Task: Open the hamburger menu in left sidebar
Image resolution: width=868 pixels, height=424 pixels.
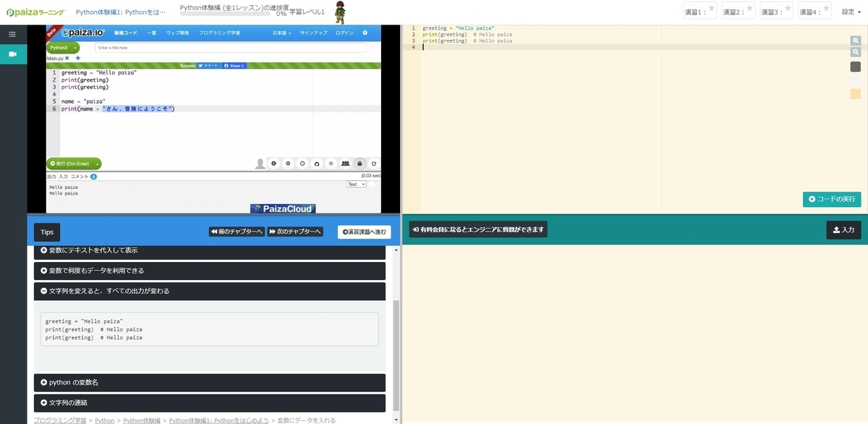Action: click(12, 34)
